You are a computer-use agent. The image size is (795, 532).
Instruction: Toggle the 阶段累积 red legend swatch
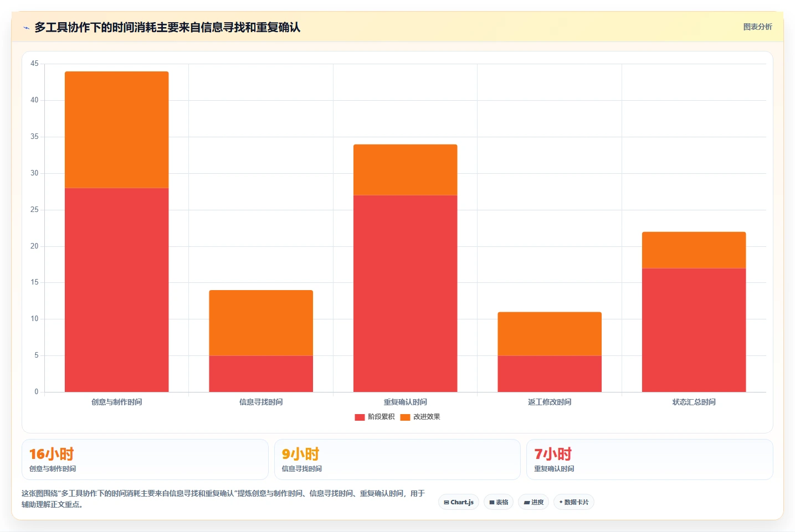360,417
